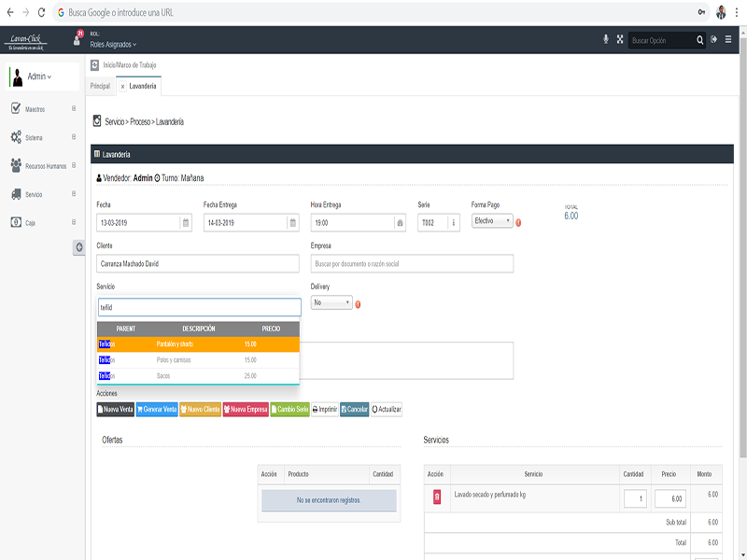The height and width of the screenshot is (560, 747).
Task: Click the Empresa search input field
Action: pyautogui.click(x=412, y=264)
